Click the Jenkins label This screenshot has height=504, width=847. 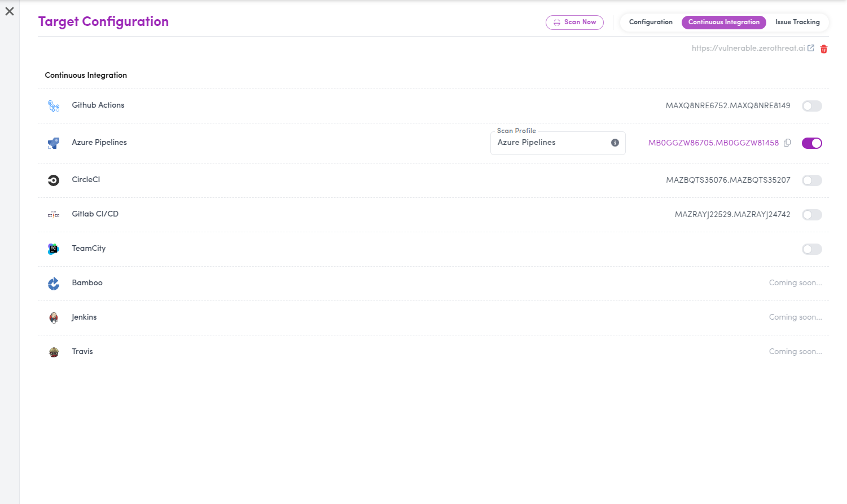pyautogui.click(x=84, y=317)
